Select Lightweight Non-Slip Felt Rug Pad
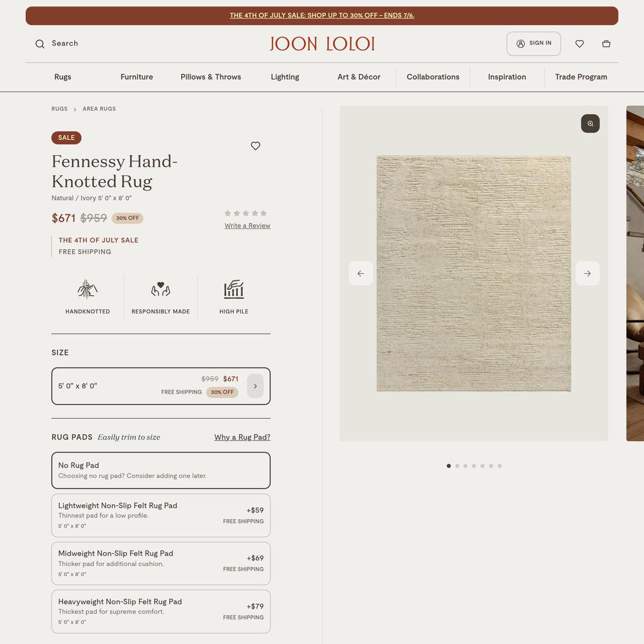This screenshot has height=644, width=644. [x=161, y=515]
